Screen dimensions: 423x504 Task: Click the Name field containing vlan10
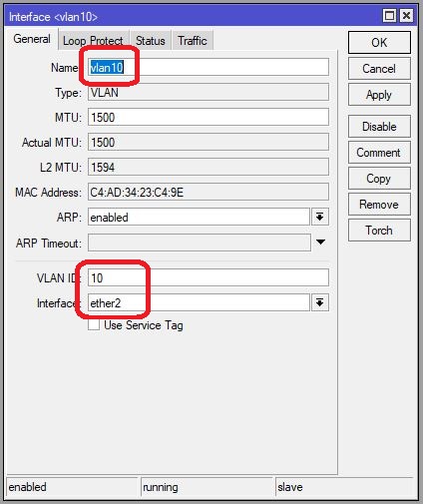tap(209, 67)
